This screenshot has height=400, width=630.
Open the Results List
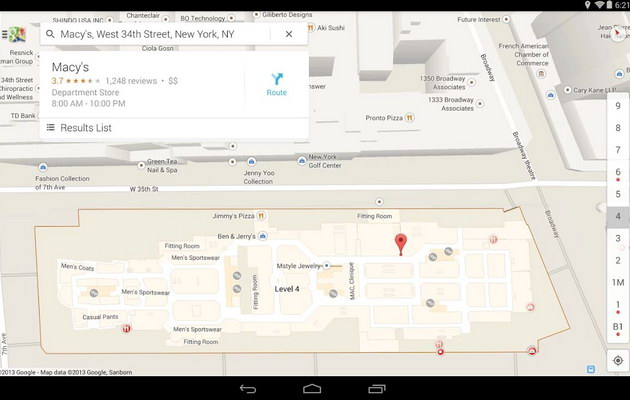click(174, 128)
